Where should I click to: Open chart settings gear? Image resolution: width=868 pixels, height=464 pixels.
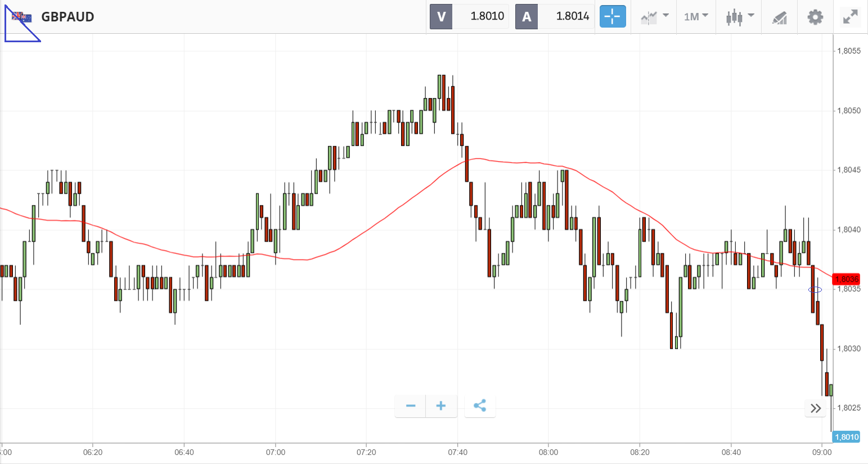click(815, 17)
